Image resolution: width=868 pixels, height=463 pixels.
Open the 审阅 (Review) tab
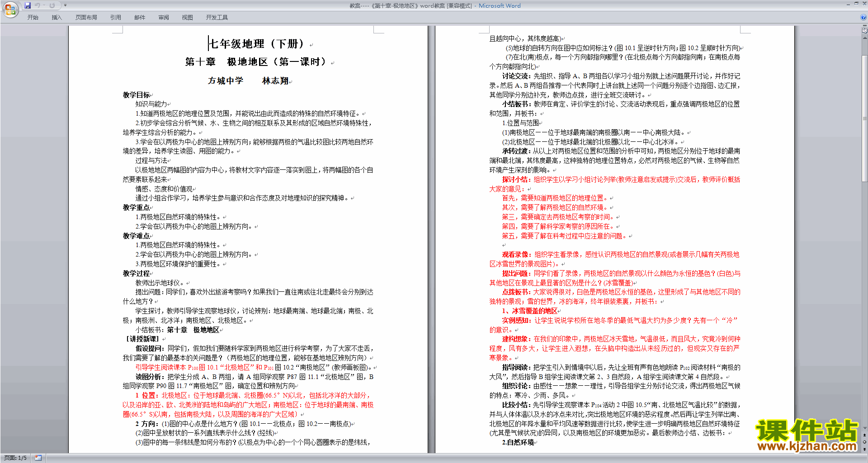click(x=164, y=18)
